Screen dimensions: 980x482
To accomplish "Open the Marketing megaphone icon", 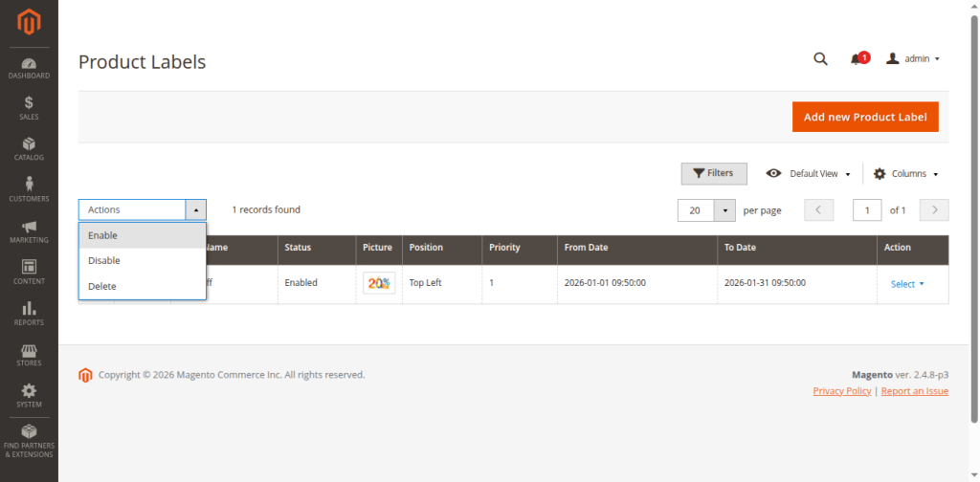I will pos(29,230).
